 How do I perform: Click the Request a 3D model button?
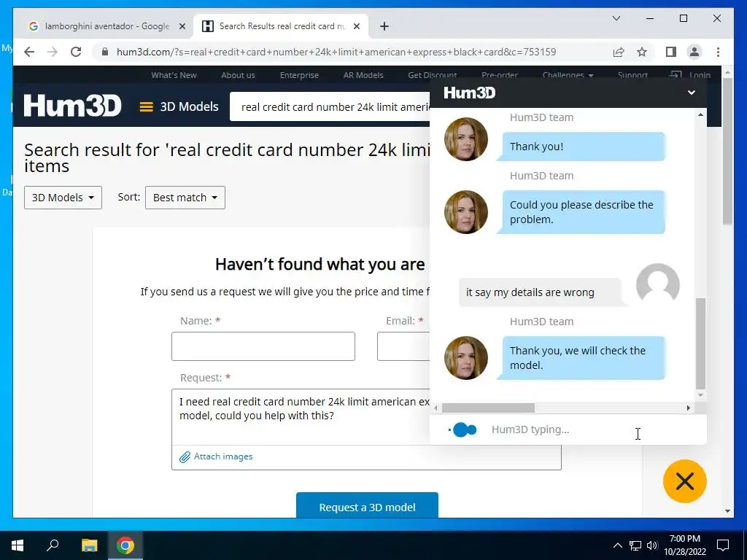[368, 505]
